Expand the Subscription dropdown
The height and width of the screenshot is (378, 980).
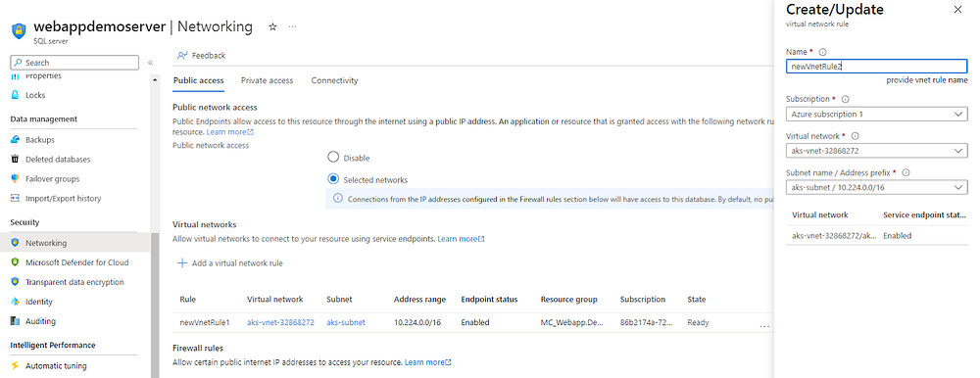(x=877, y=115)
